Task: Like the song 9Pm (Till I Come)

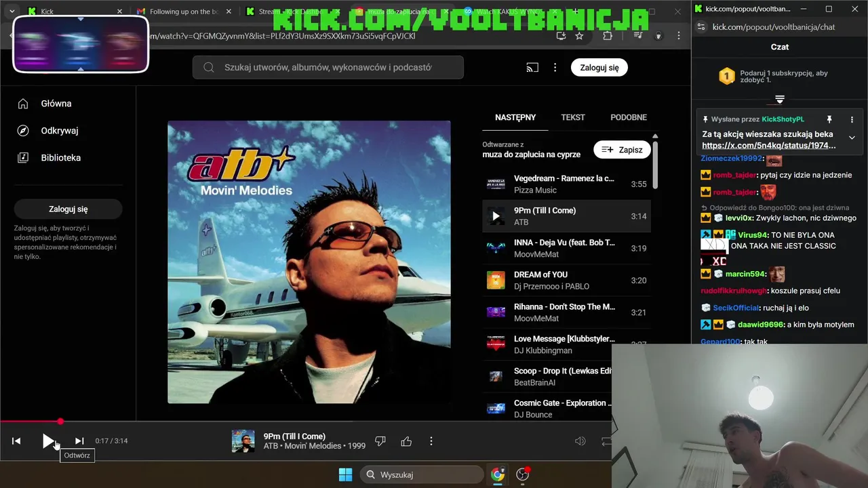Action: [406, 441]
